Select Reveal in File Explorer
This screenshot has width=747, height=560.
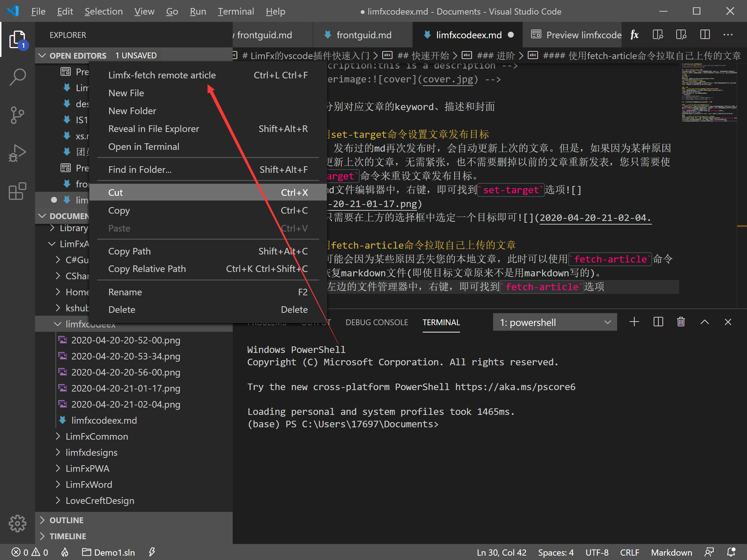pyautogui.click(x=208, y=129)
